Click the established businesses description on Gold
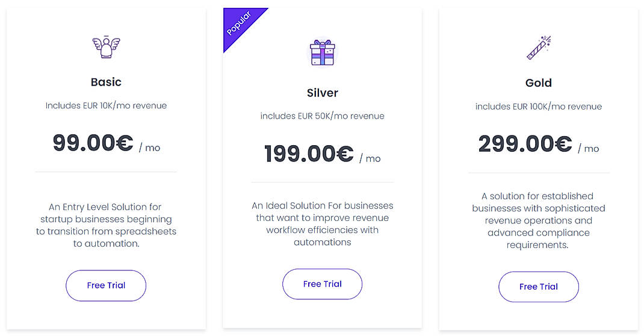The height and width of the screenshot is (336, 644). (539, 220)
